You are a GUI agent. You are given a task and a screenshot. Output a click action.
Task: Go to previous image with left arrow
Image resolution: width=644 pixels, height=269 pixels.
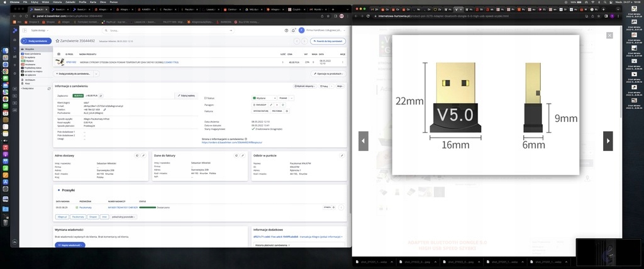point(364,141)
